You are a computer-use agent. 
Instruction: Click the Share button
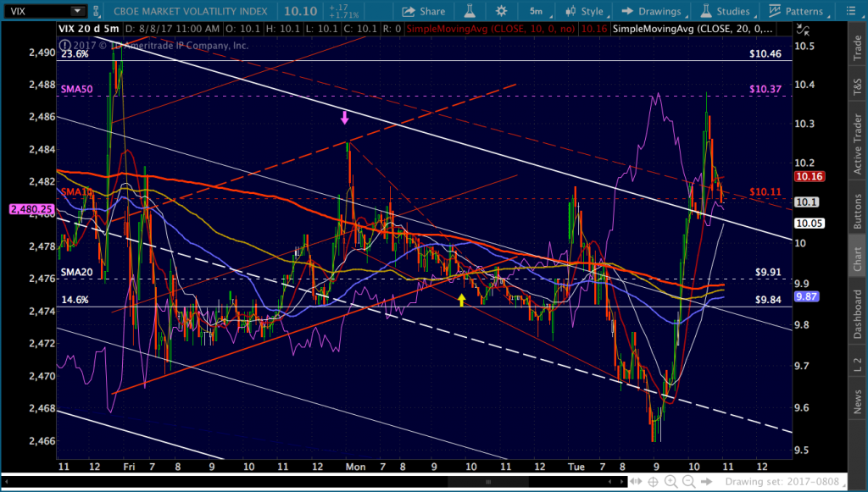click(x=423, y=11)
